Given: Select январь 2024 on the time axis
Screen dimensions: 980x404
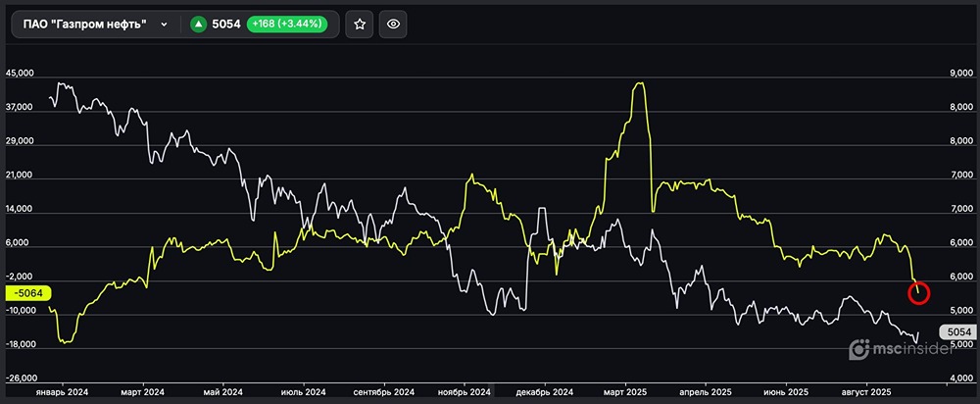Looking at the screenshot, I should pos(62,390).
